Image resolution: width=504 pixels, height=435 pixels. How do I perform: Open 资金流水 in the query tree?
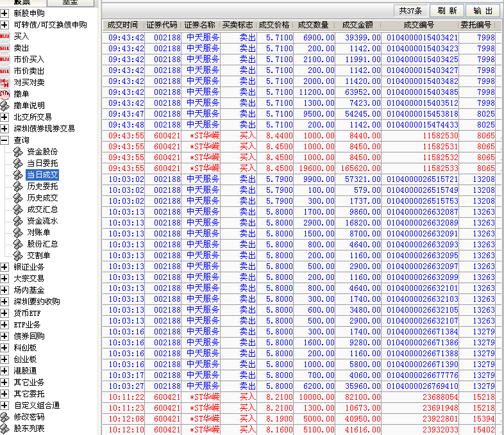point(42,221)
